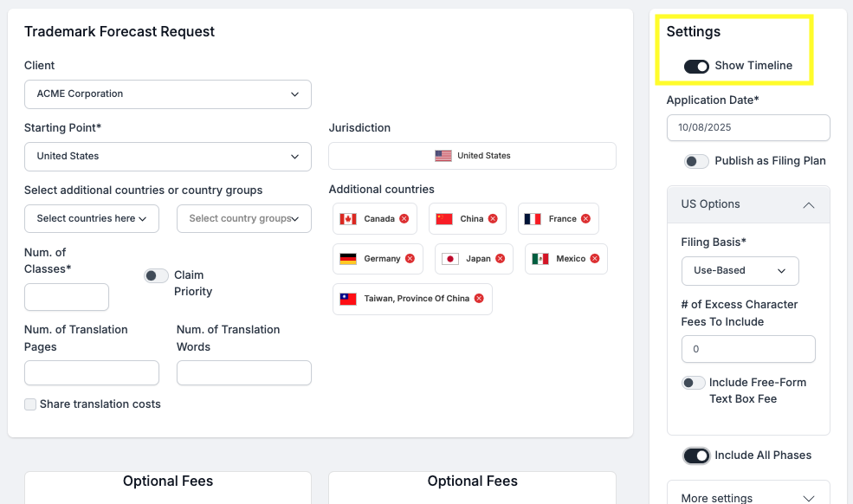Remove Mexico from additional countries
This screenshot has width=853, height=504.
point(595,259)
